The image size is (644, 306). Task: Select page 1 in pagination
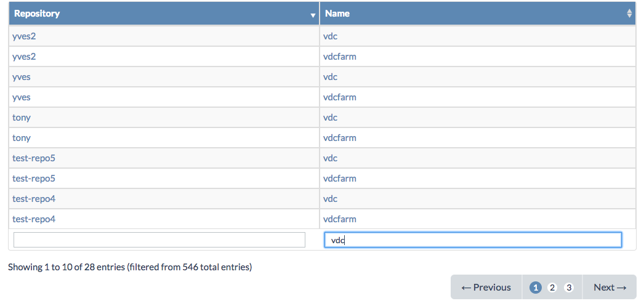[x=536, y=288]
